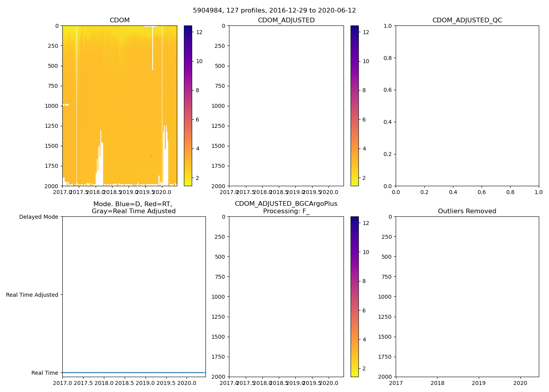
Task: Click the colorbar beside the BGCArgoPlus plot
Action: (x=354, y=297)
